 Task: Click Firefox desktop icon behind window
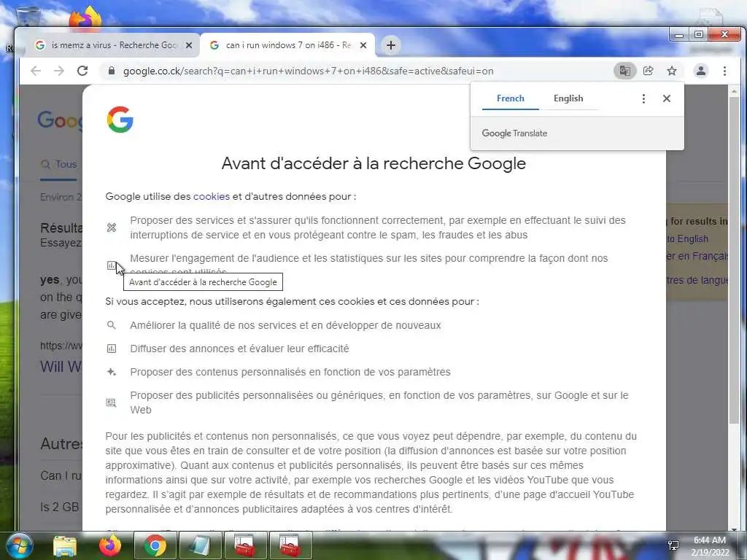[85, 17]
